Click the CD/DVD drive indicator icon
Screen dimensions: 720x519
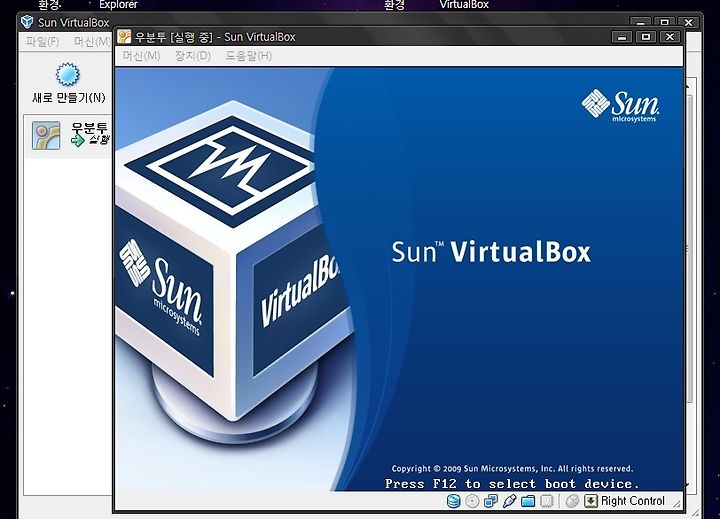[x=472, y=501]
